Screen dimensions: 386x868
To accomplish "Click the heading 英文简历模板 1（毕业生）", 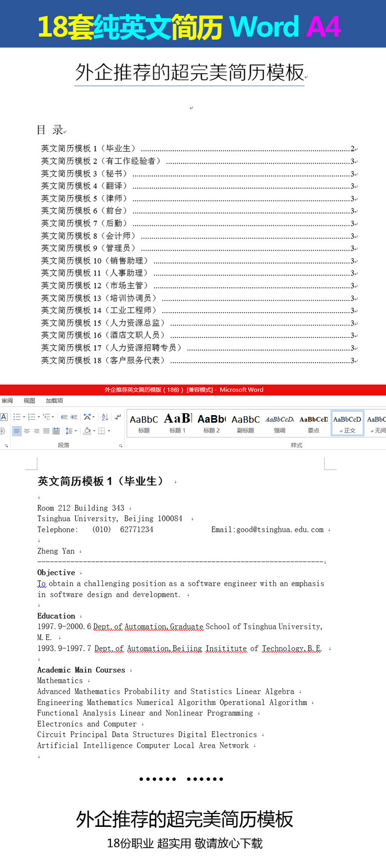I will [100, 481].
